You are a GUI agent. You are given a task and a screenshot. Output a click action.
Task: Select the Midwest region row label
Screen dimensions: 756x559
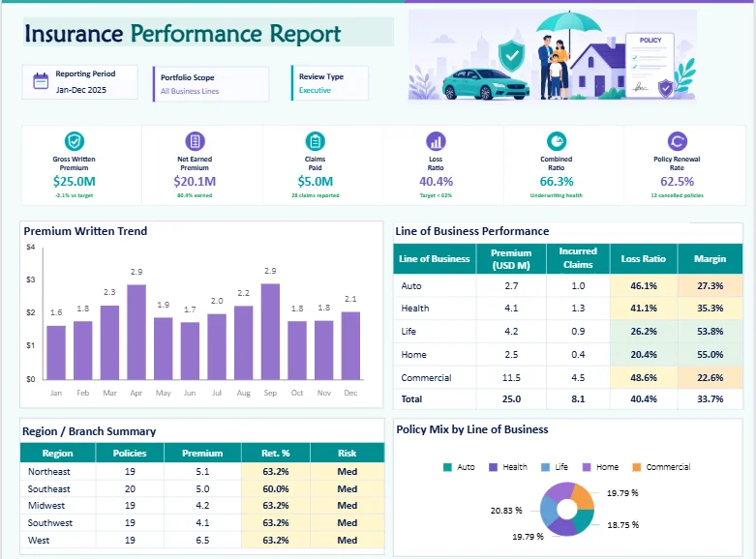click(x=46, y=506)
